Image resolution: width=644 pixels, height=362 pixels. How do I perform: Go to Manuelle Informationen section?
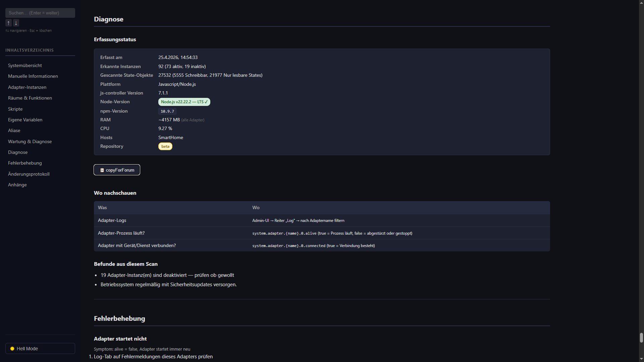click(x=33, y=76)
